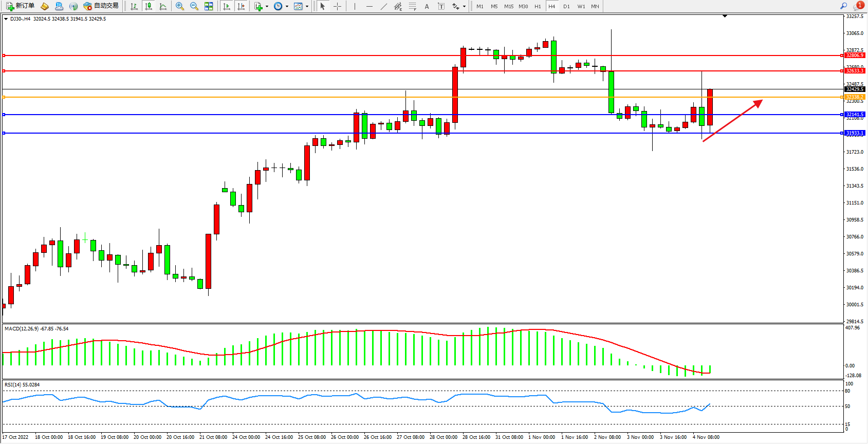Enable chart shift button
The width and height of the screenshot is (868, 444).
pos(241,6)
